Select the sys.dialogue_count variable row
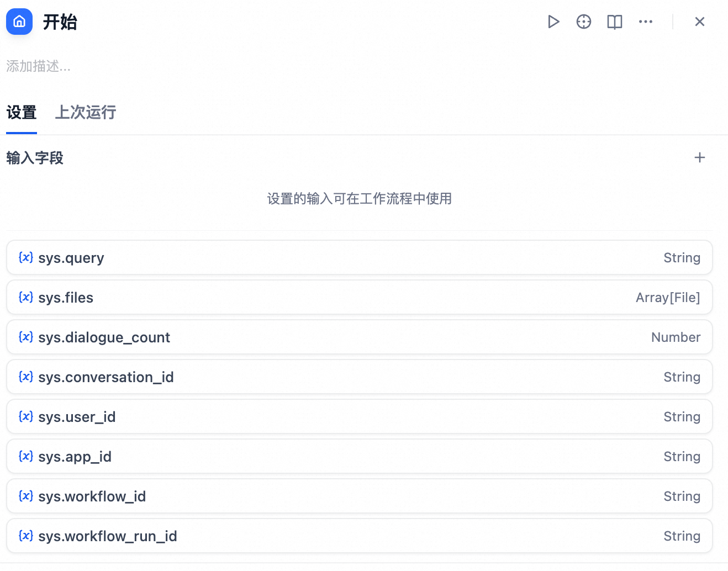Screen dimensions: 728x571 [x=360, y=337]
